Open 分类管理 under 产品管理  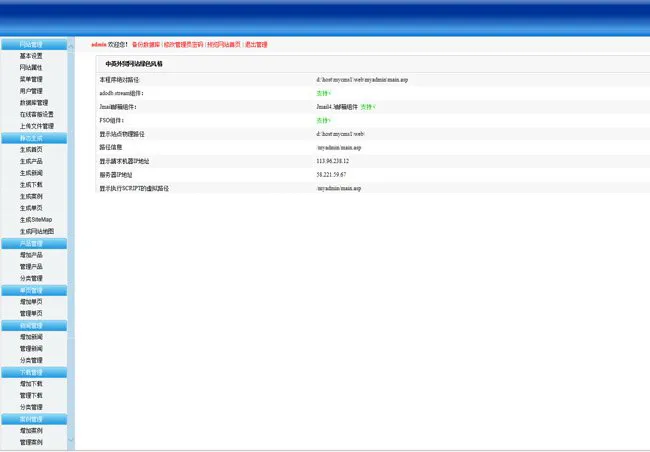tap(31, 278)
